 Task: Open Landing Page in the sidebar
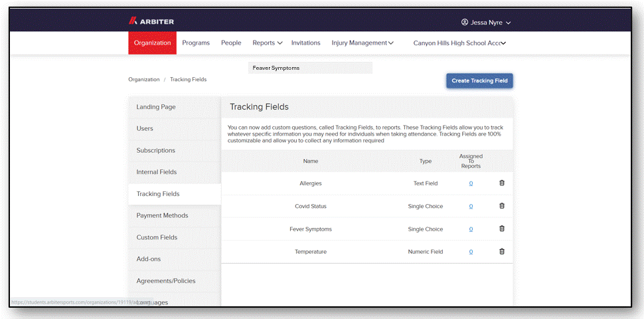point(175,107)
